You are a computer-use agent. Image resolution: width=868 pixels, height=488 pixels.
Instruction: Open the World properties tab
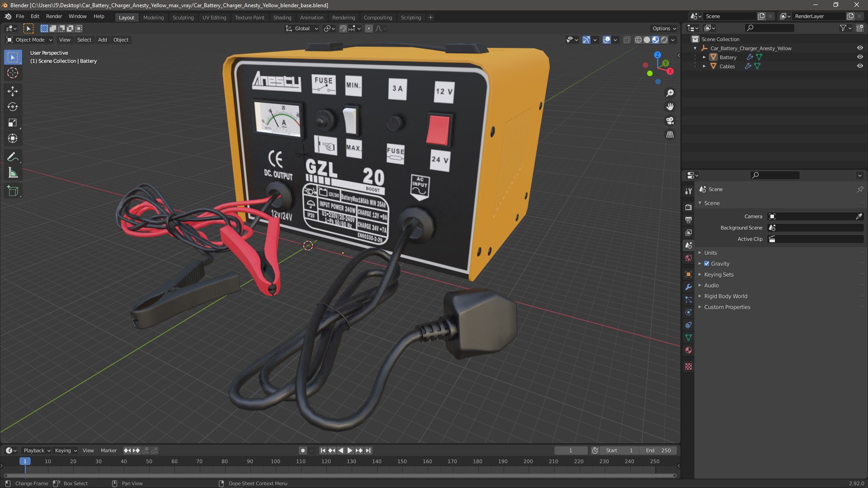pyautogui.click(x=689, y=258)
